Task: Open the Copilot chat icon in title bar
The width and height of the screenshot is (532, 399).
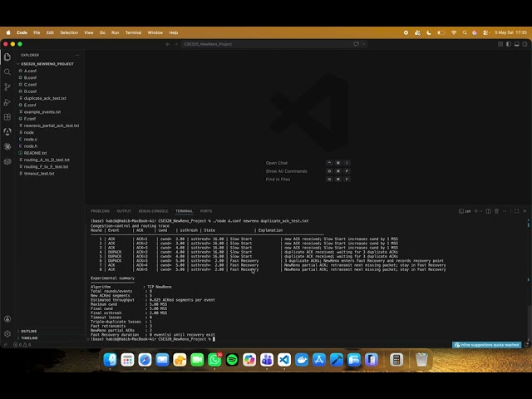Action: (357, 44)
